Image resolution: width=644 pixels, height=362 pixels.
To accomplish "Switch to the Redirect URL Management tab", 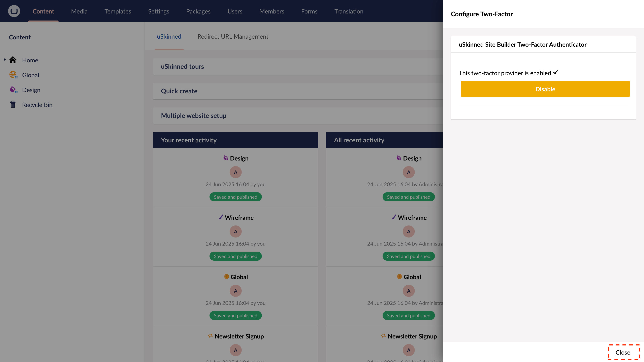I will click(x=232, y=36).
